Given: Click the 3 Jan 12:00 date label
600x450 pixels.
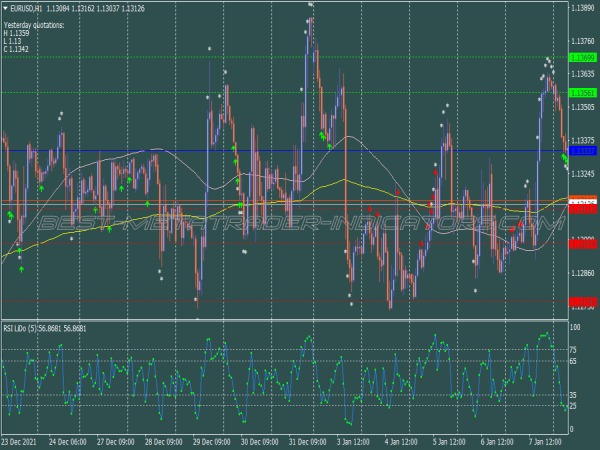Looking at the screenshot, I should point(356,441).
